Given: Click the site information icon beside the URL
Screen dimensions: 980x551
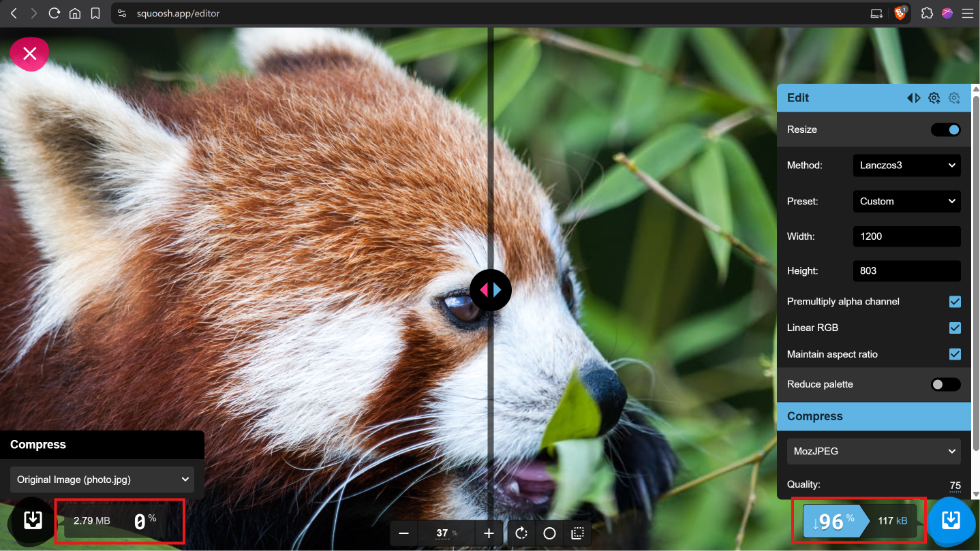Looking at the screenshot, I should tap(123, 13).
